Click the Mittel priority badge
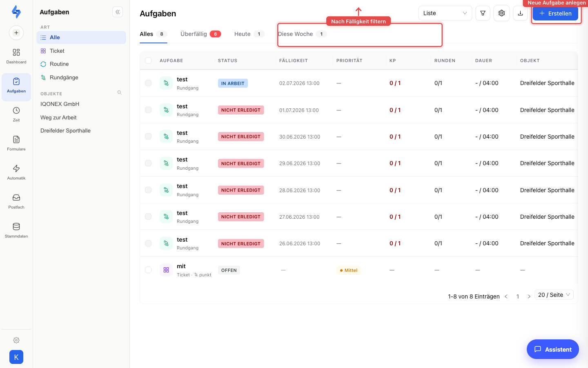The image size is (588, 368). click(348, 270)
